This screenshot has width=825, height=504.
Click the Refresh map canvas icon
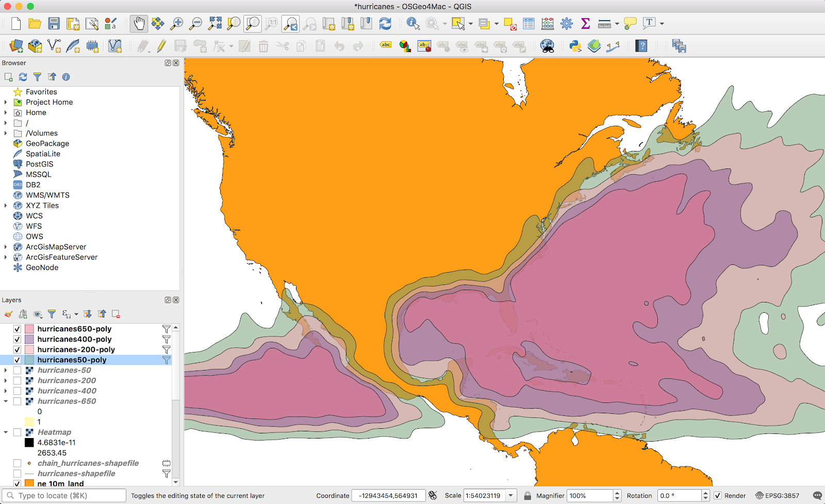click(x=385, y=24)
